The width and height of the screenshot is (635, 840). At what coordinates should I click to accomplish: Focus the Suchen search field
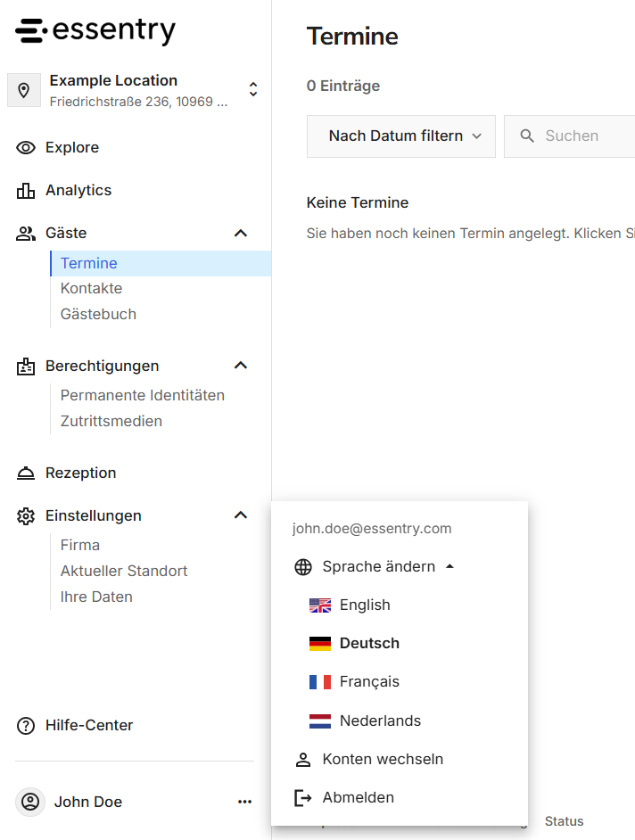[570, 136]
